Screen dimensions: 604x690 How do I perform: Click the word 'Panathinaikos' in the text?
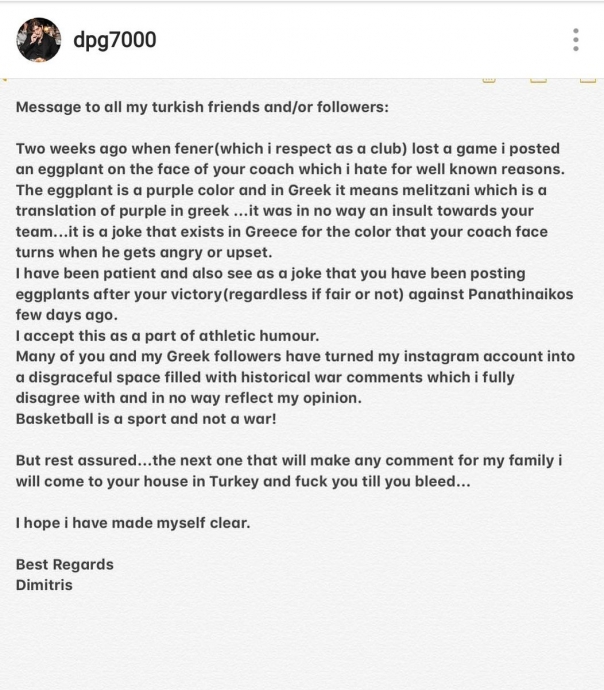[521, 294]
